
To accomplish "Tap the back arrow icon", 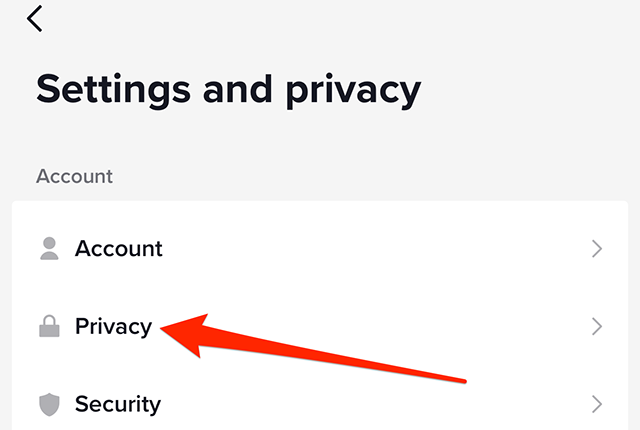I will 36,19.
